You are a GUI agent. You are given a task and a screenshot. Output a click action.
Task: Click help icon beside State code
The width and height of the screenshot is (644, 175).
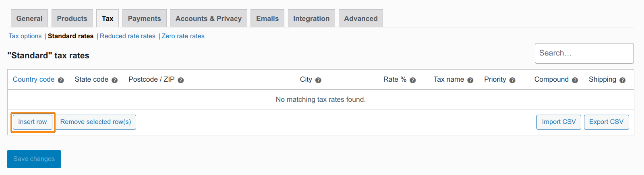click(114, 80)
